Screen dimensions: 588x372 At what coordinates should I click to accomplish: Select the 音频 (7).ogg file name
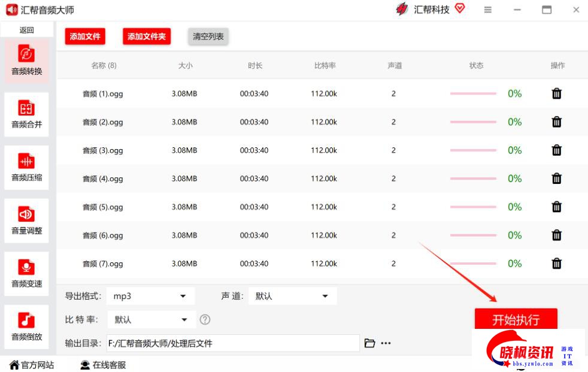(x=103, y=264)
